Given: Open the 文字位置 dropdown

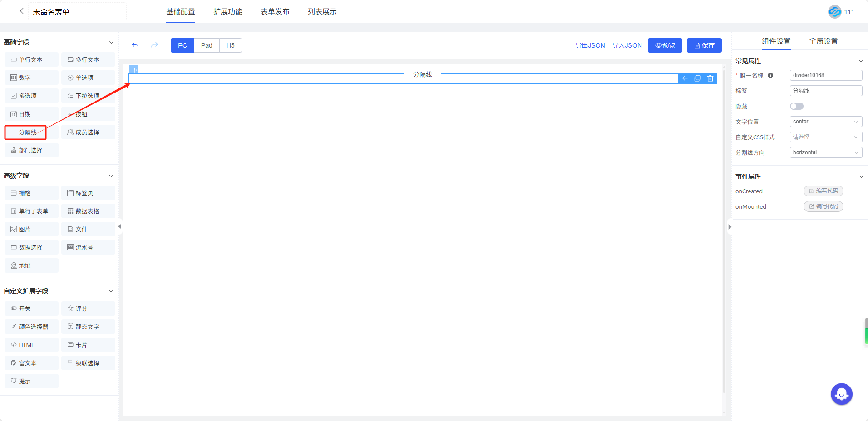Looking at the screenshot, I should point(825,122).
